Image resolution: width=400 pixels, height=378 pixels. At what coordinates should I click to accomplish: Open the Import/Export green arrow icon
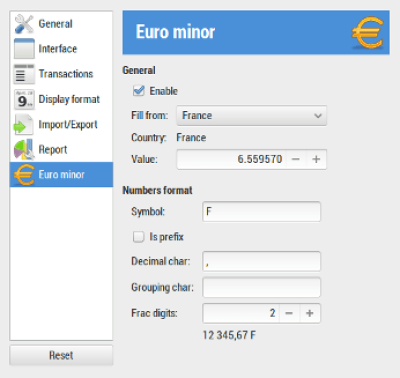[x=24, y=124]
